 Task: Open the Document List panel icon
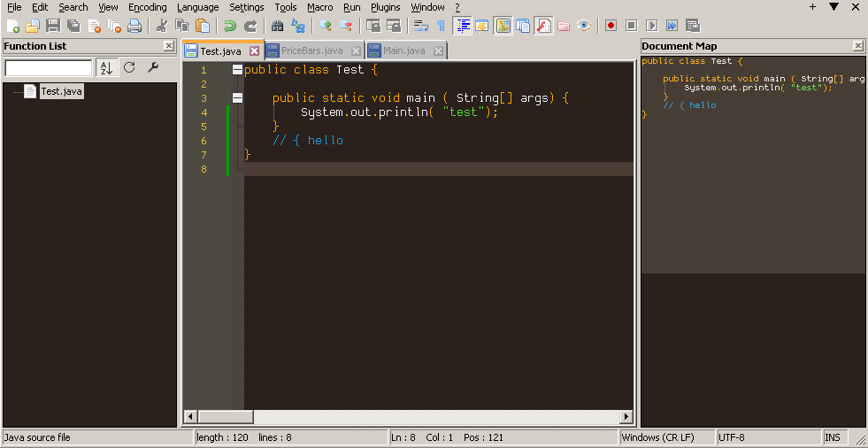pyautogui.click(x=523, y=26)
